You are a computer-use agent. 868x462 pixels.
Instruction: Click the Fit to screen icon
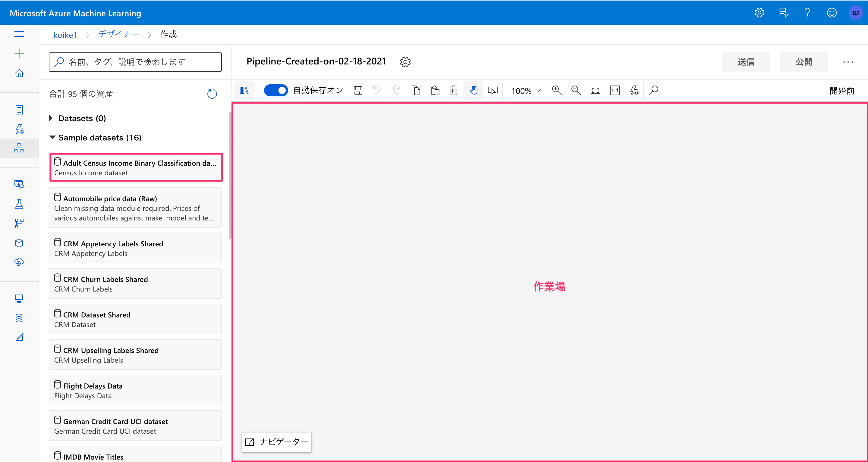596,90
